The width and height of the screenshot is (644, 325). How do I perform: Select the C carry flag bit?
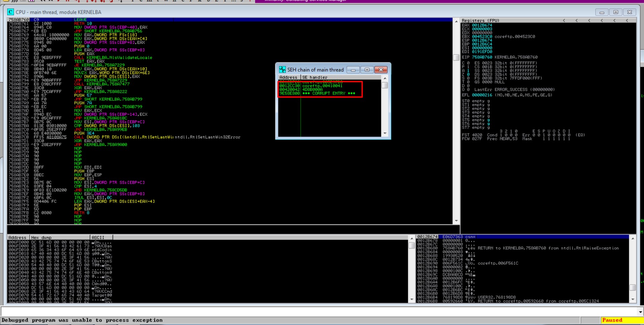[468, 63]
